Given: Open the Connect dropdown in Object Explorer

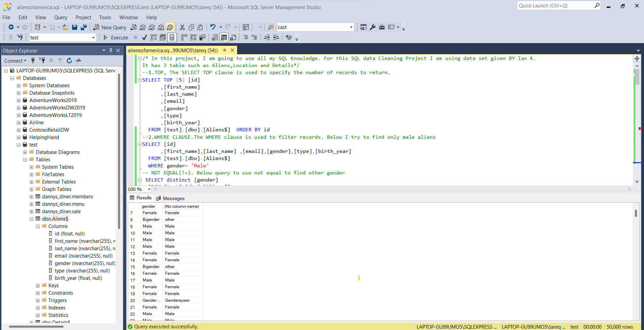Looking at the screenshot, I should [x=15, y=61].
